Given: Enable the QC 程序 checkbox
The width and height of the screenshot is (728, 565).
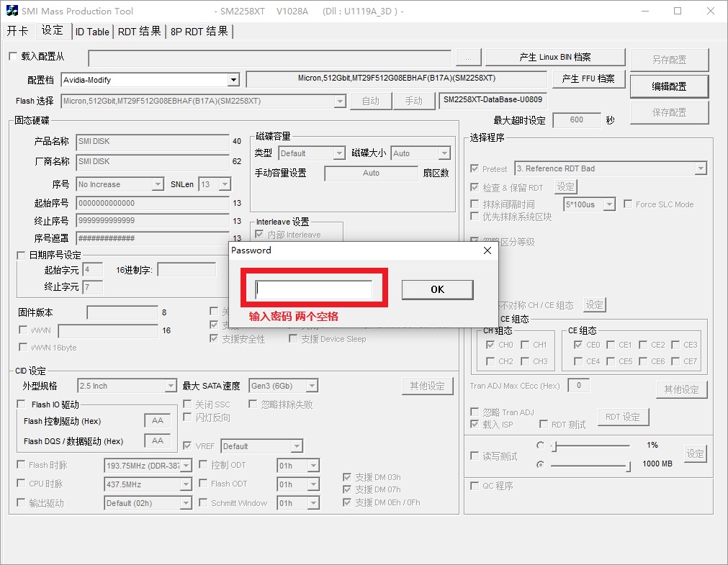Looking at the screenshot, I should pos(475,486).
